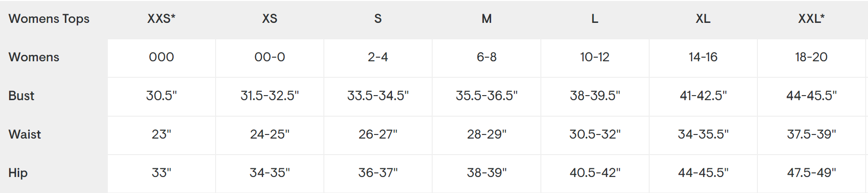Click the Womens Tops table header
The height and width of the screenshot is (193, 868).
pos(49,19)
